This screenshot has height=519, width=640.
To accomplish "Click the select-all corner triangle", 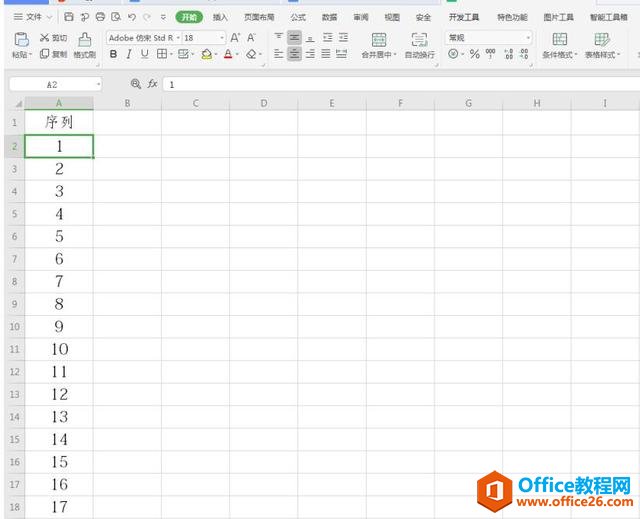I will pyautogui.click(x=17, y=104).
